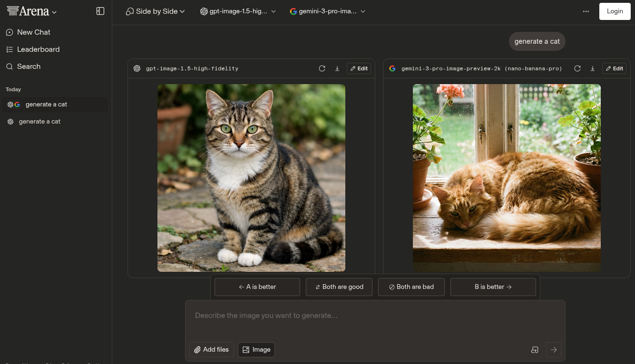The image size is (635, 364).
Task: Open the side-by-side "generate a cat" chat
Action: [55, 105]
